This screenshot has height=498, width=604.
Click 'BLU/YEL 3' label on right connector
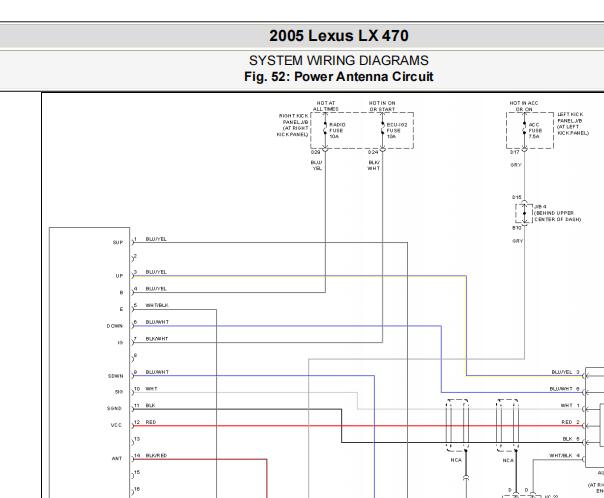tap(565, 372)
